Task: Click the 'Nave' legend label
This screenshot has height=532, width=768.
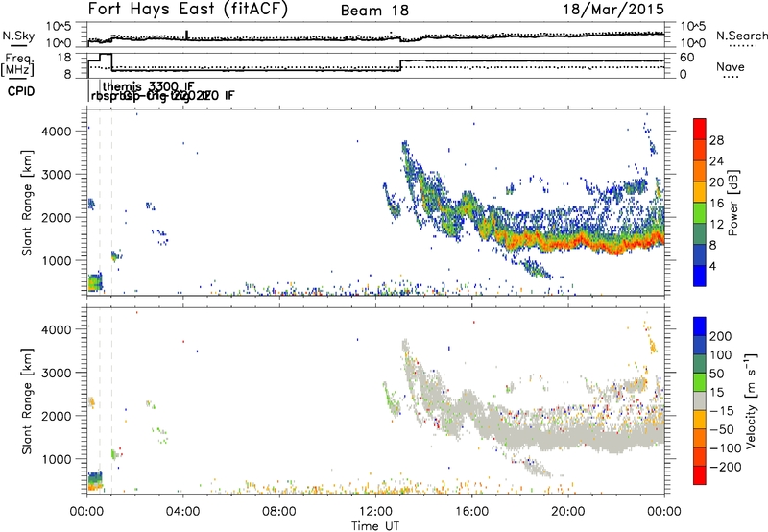Action: click(731, 67)
